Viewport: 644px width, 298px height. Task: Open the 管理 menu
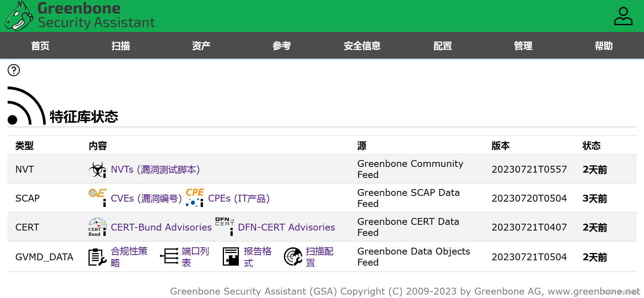[x=523, y=46]
